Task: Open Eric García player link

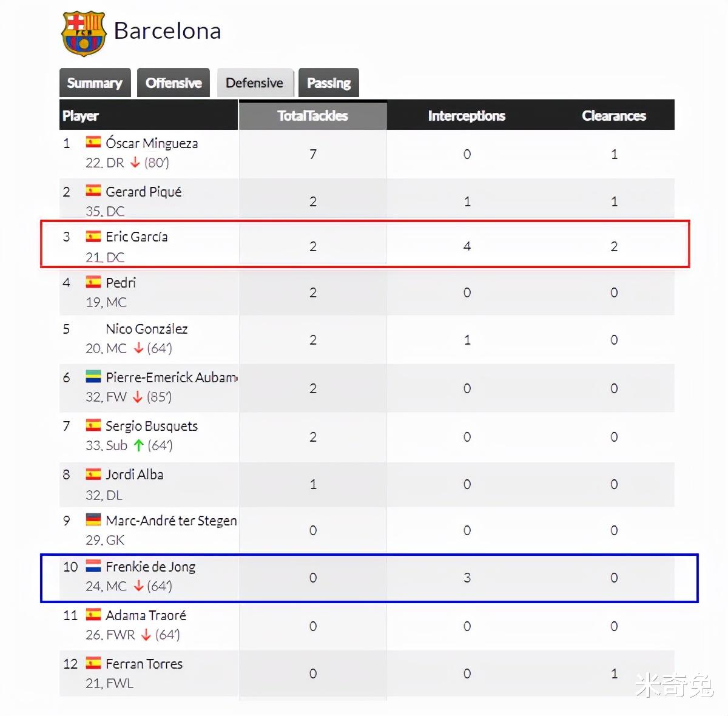Action: pyautogui.click(x=136, y=237)
